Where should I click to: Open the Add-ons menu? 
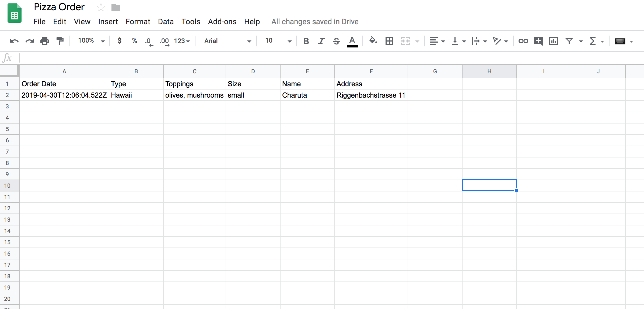(x=222, y=22)
